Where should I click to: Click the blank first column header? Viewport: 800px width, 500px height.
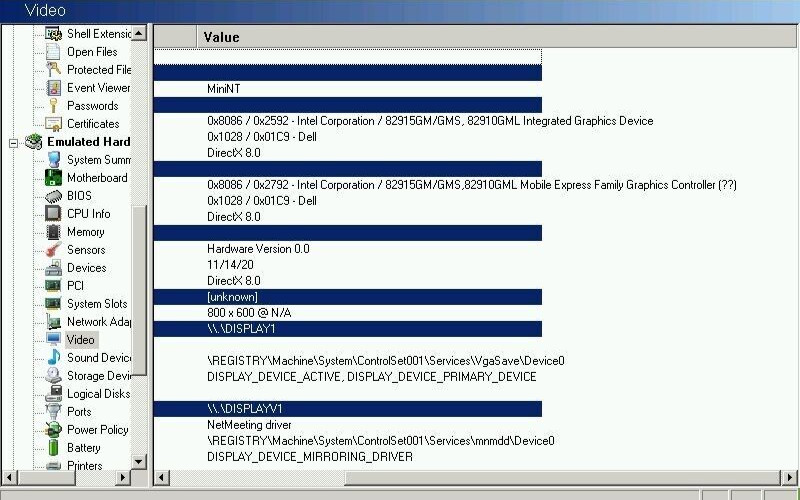175,37
